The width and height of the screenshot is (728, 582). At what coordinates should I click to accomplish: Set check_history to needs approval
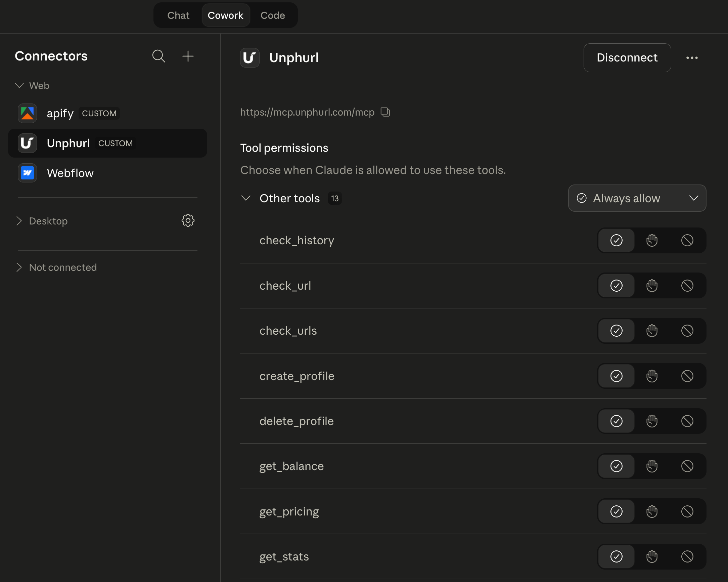click(652, 240)
